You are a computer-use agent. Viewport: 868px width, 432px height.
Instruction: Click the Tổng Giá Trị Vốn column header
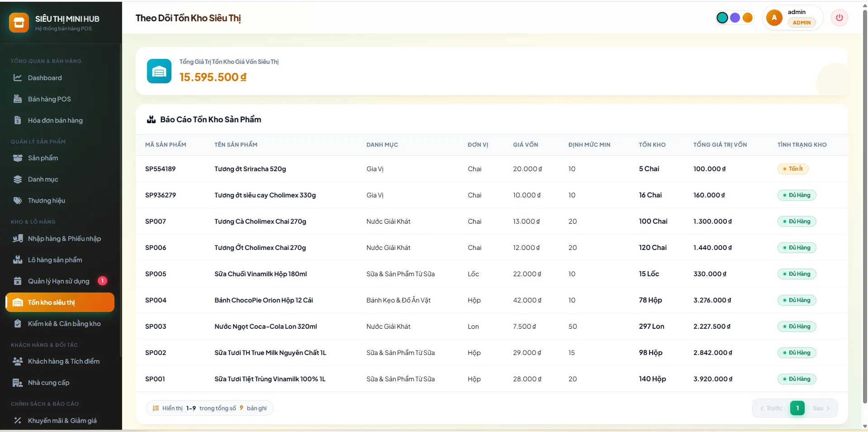(x=720, y=145)
